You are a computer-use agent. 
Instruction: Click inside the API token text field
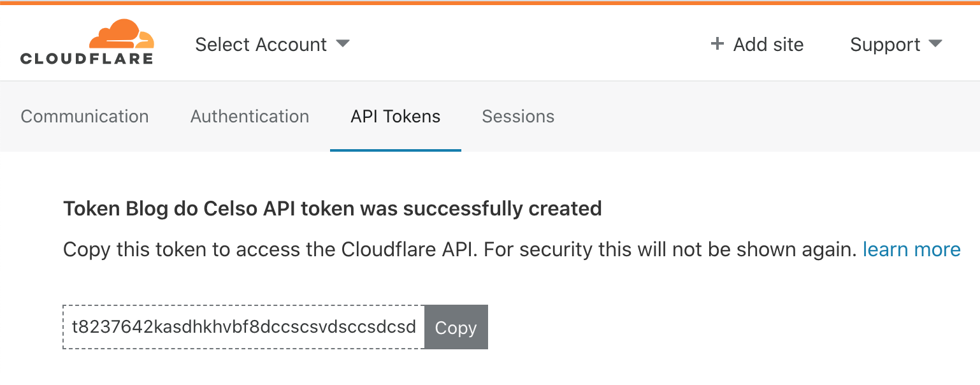tap(243, 328)
